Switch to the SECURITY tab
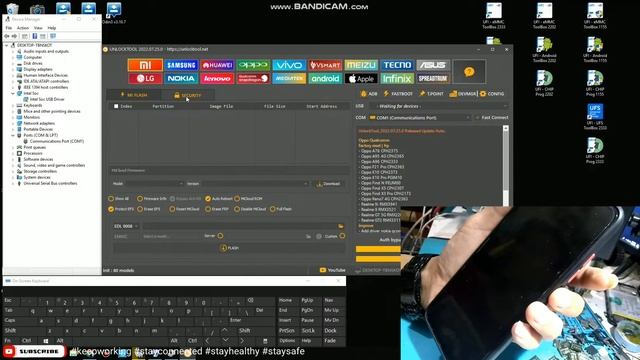 coord(187,95)
